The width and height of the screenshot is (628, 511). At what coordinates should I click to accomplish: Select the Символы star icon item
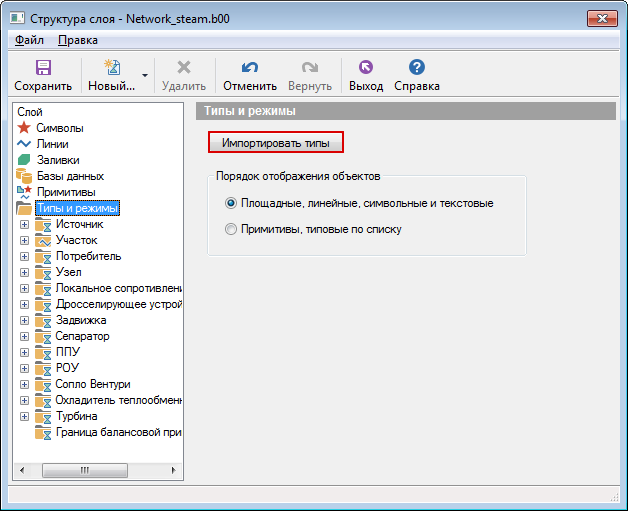[x=25, y=128]
